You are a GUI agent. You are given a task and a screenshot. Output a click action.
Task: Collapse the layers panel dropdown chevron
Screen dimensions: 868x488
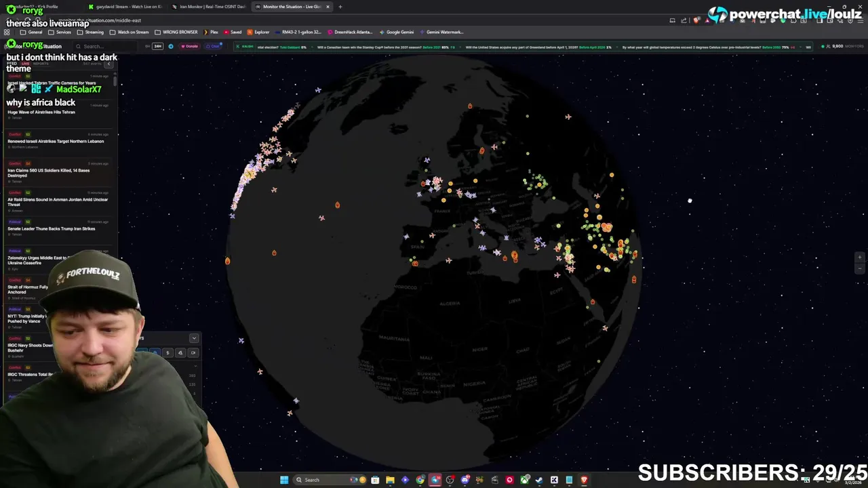pos(194,338)
